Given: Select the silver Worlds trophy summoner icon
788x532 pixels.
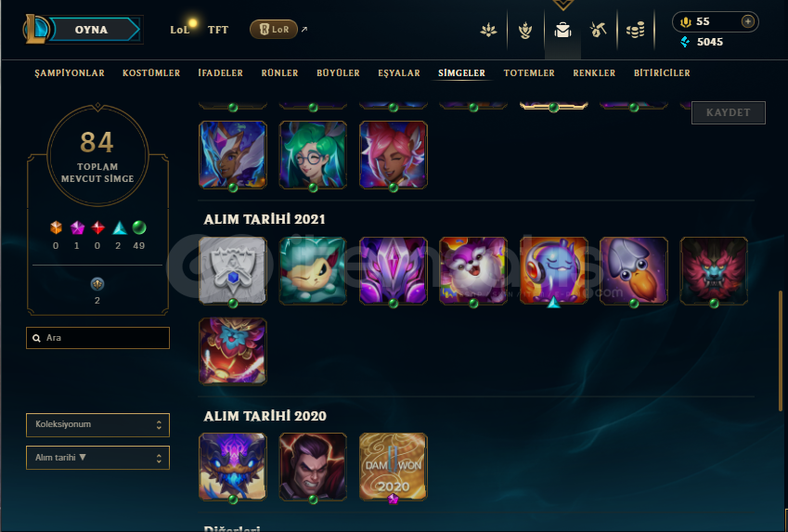Looking at the screenshot, I should [233, 270].
